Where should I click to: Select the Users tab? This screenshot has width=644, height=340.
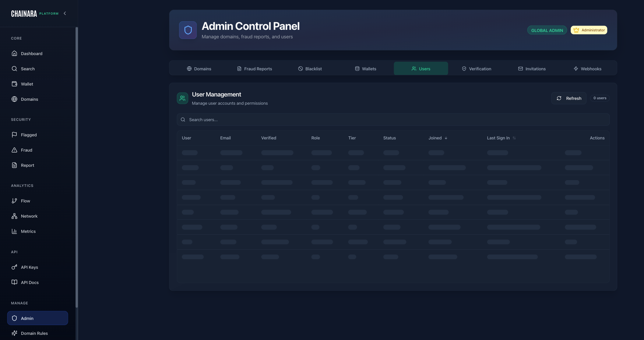click(x=421, y=68)
